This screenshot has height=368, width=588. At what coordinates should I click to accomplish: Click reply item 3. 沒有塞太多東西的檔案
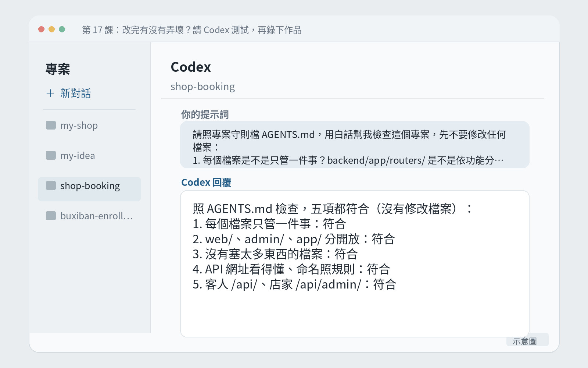tap(275, 254)
